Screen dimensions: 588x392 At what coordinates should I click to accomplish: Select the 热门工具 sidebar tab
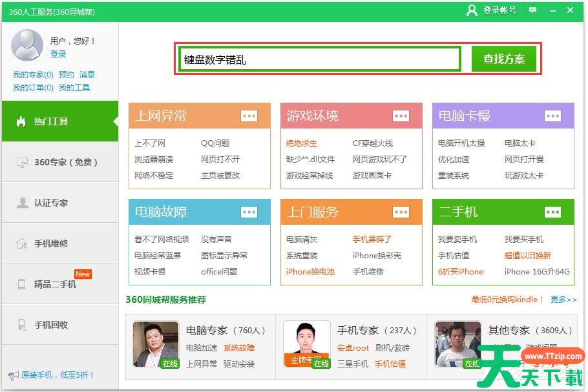[x=59, y=121]
